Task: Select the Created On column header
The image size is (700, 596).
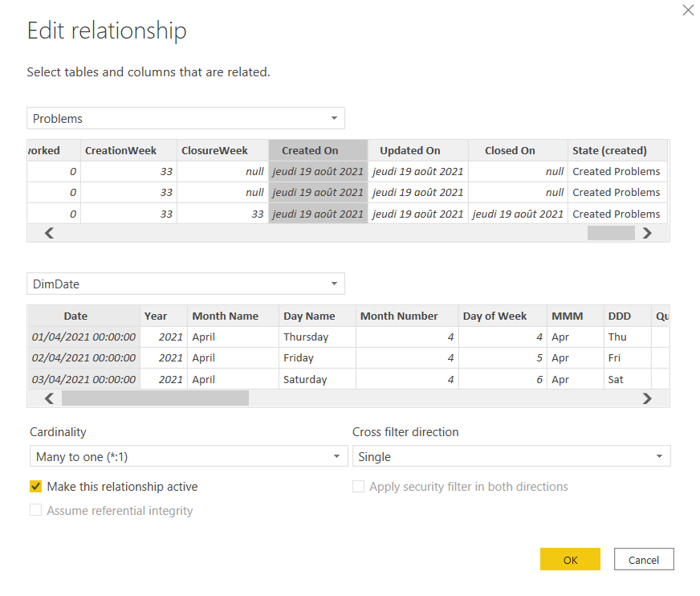Action: pyautogui.click(x=319, y=150)
